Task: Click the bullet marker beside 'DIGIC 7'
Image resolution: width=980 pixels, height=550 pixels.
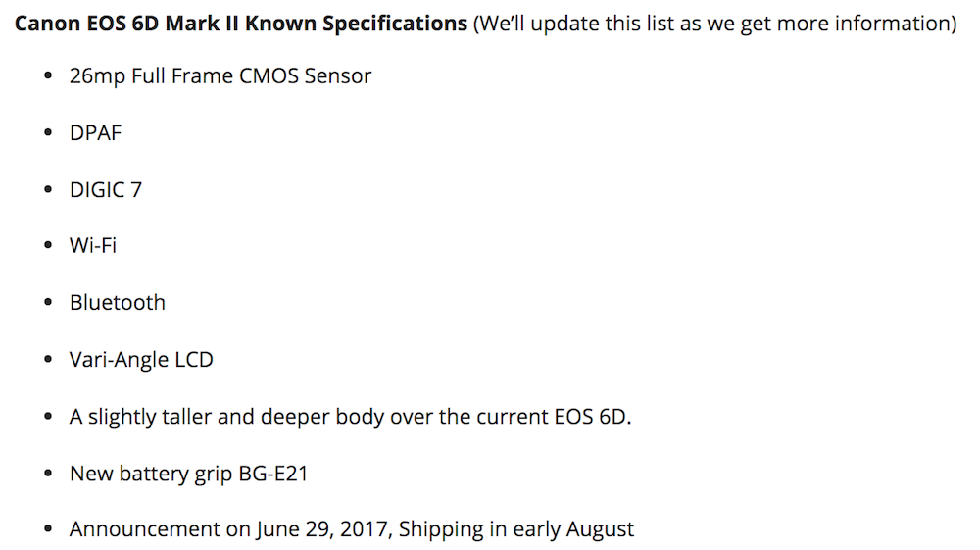Action: pyautogui.click(x=49, y=190)
